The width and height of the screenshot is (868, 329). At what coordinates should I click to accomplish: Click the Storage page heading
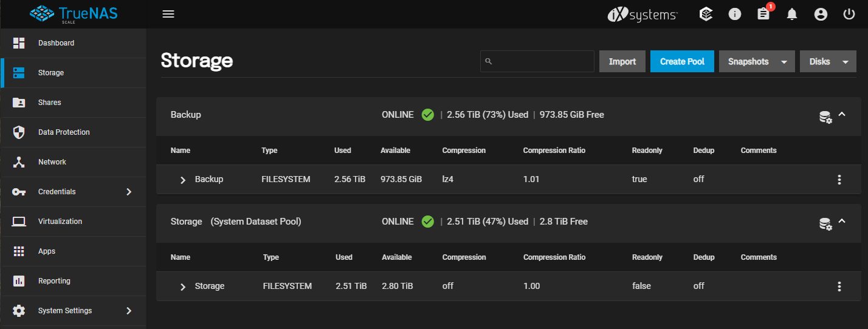(196, 61)
